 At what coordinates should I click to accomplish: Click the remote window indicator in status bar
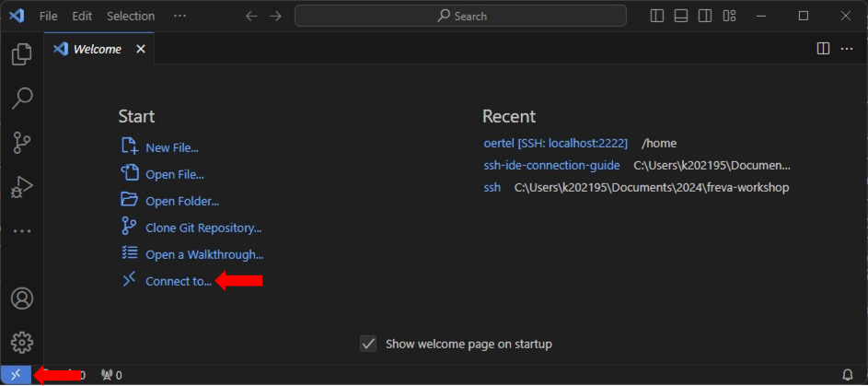(x=16, y=375)
